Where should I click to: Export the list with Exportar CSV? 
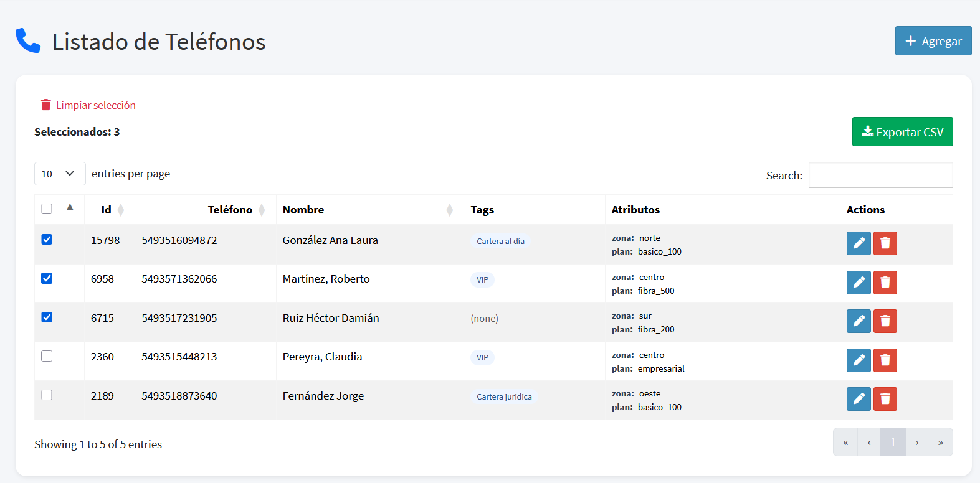coord(902,132)
